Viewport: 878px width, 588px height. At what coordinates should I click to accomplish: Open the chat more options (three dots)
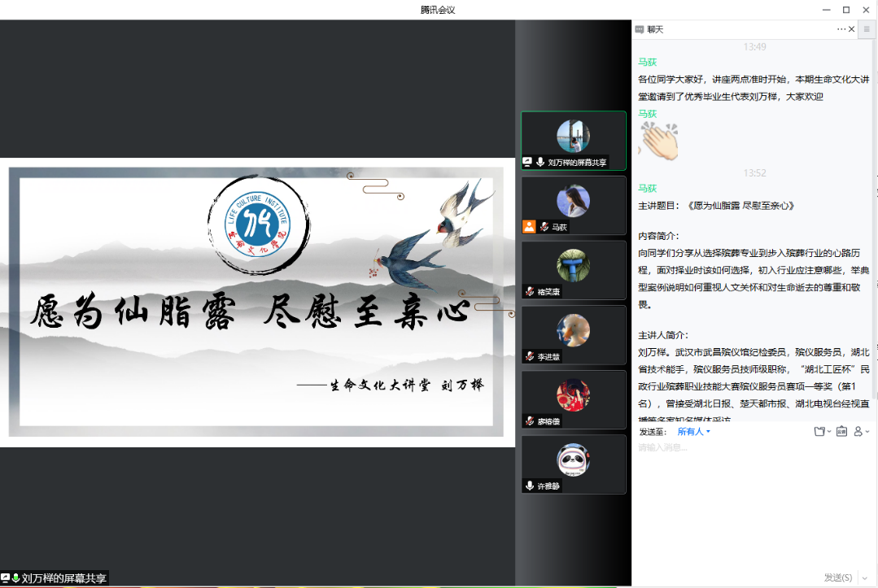point(841,29)
